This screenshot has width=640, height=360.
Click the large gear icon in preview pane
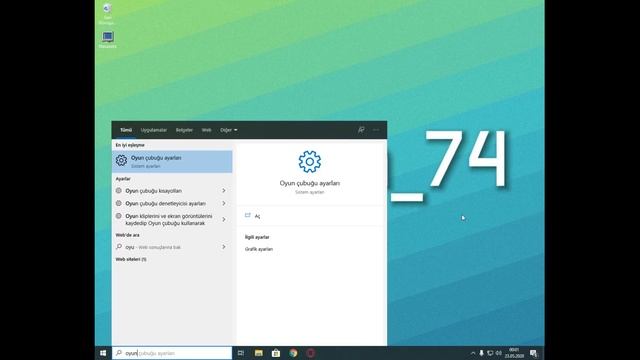click(310, 162)
